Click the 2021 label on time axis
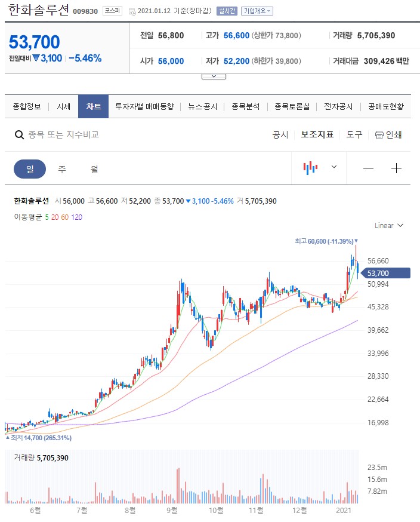Screen dimensions: 420x522 [x=344, y=510]
